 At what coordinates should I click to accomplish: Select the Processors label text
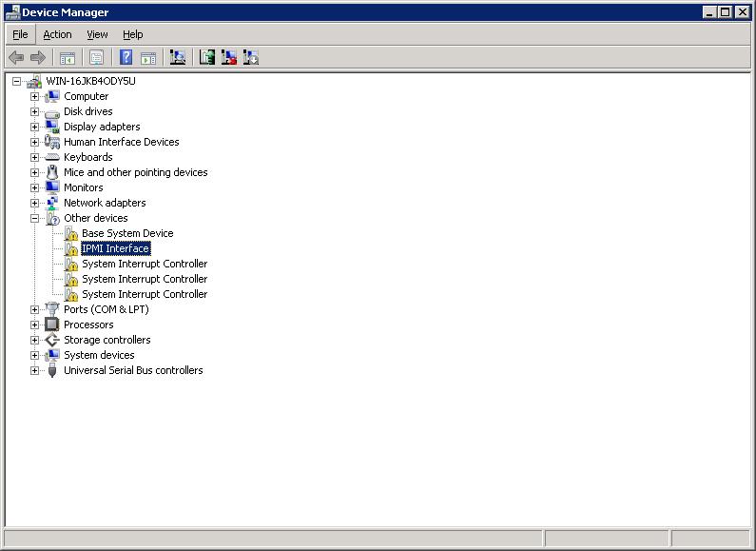pyautogui.click(x=88, y=325)
